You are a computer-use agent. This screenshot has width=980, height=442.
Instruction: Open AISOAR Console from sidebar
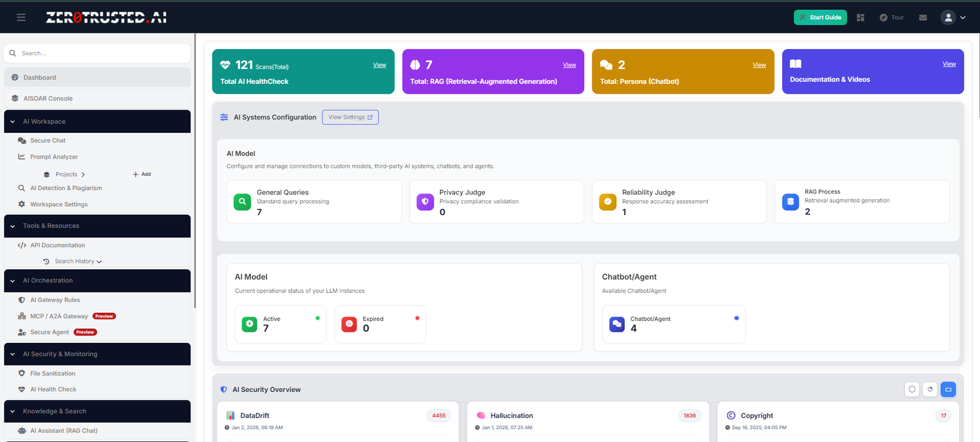click(48, 99)
